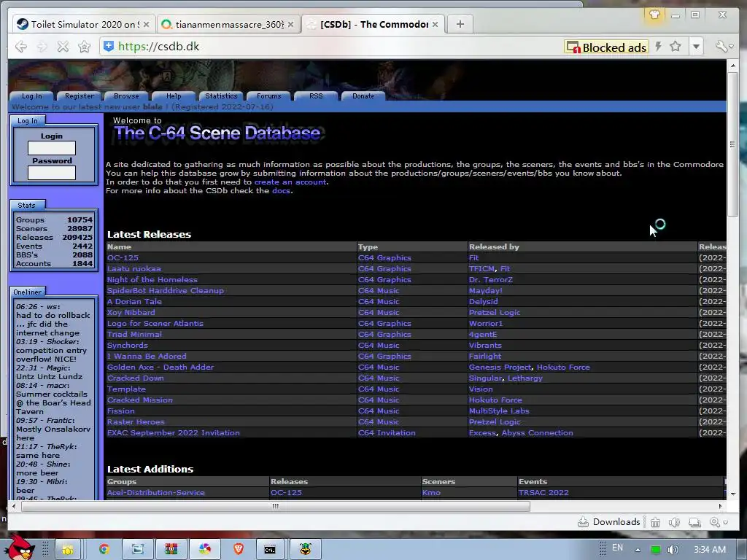Click the jester face icon on the taskbar
747x560 pixels.
(306, 549)
